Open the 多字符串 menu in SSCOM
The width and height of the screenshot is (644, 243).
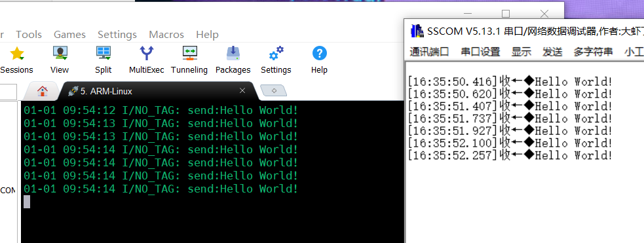pos(593,52)
